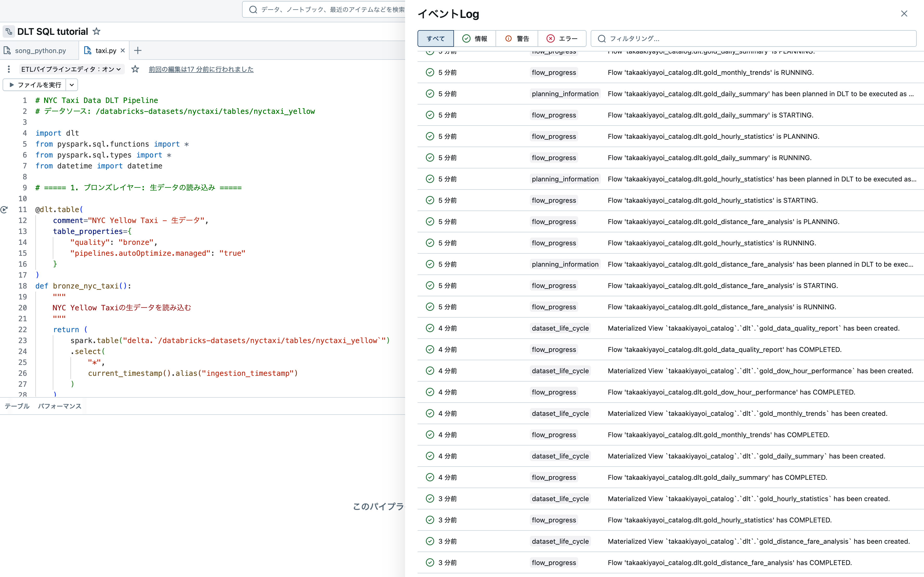Image resolution: width=924 pixels, height=577 pixels.
Task: Switch to the パフォーマンス tab
Action: [x=60, y=406]
